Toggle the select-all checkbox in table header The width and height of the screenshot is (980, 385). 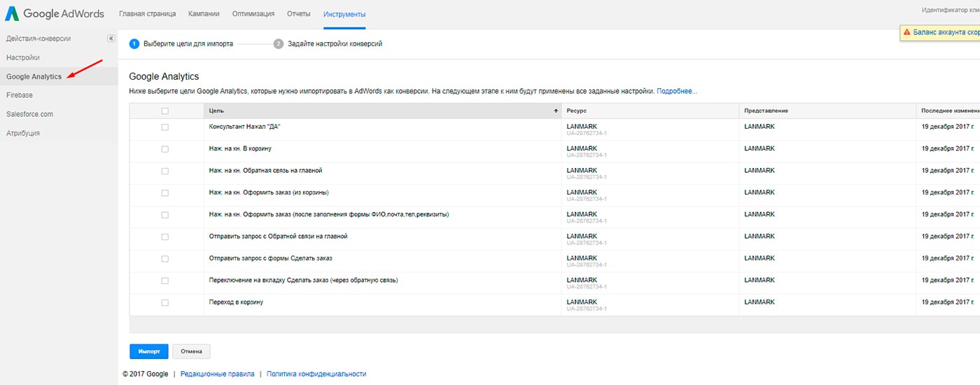click(x=165, y=111)
